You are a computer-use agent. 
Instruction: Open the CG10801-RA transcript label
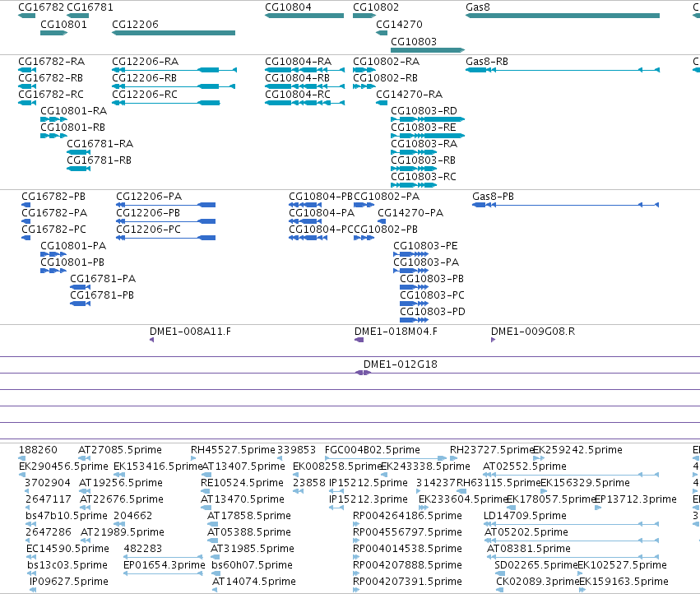point(74,111)
